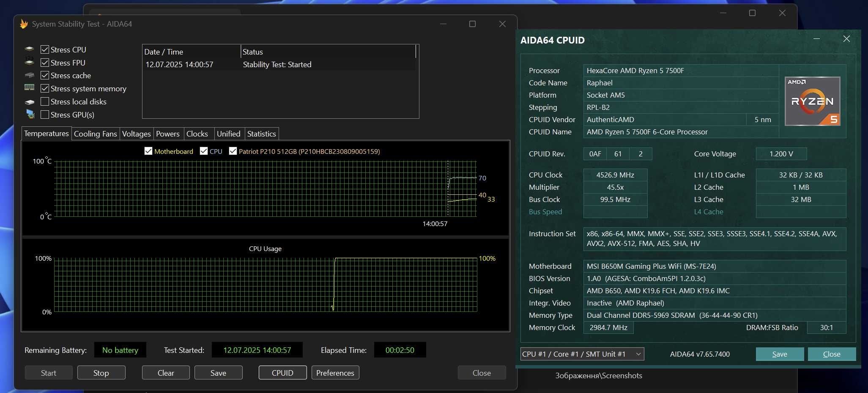Click the Status column header
868x393 pixels.
click(x=328, y=52)
